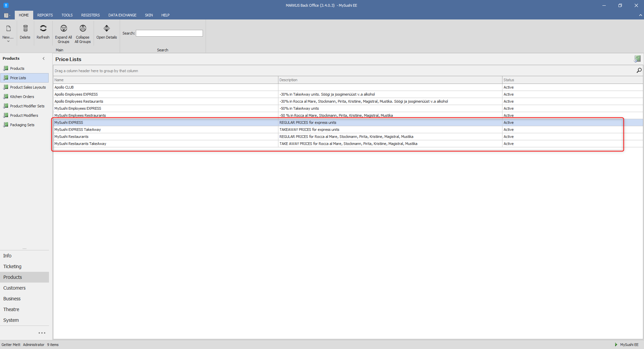
Task: Open Kitchen Orders in sidebar
Action: click(x=22, y=97)
